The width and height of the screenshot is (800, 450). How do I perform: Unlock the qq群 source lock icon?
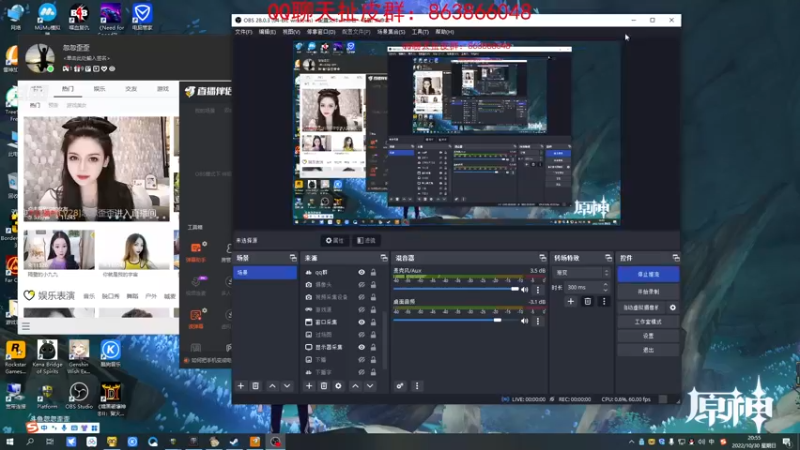(373, 272)
